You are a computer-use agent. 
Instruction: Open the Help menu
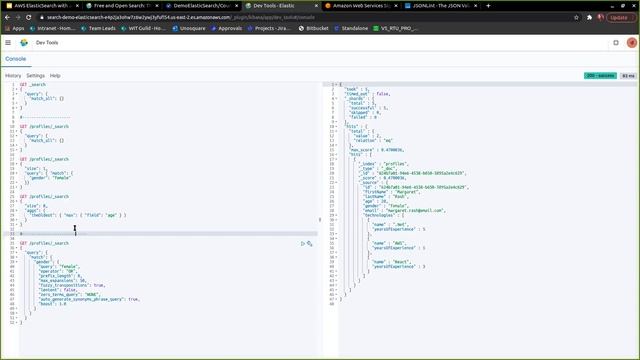55,76
